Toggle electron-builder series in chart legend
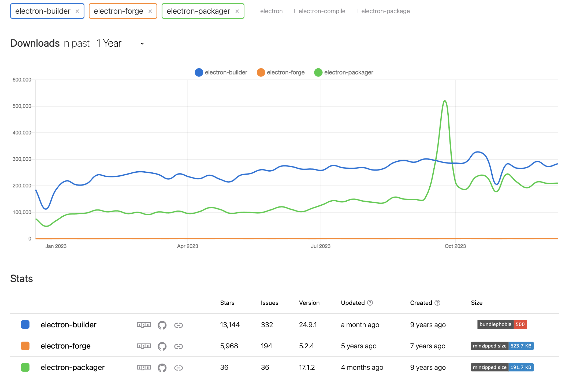The image size is (580, 392). pos(221,72)
